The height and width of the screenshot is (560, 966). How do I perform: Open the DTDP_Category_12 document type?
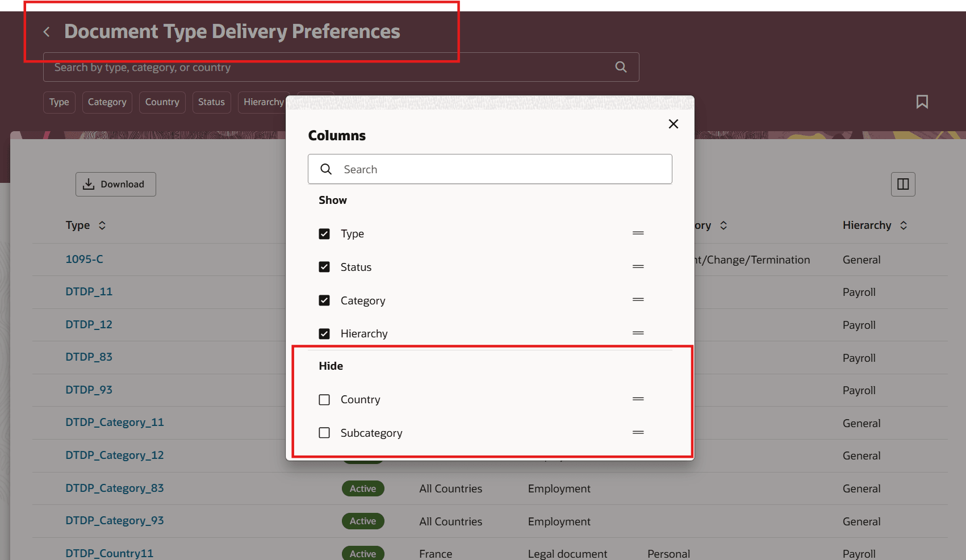click(115, 455)
